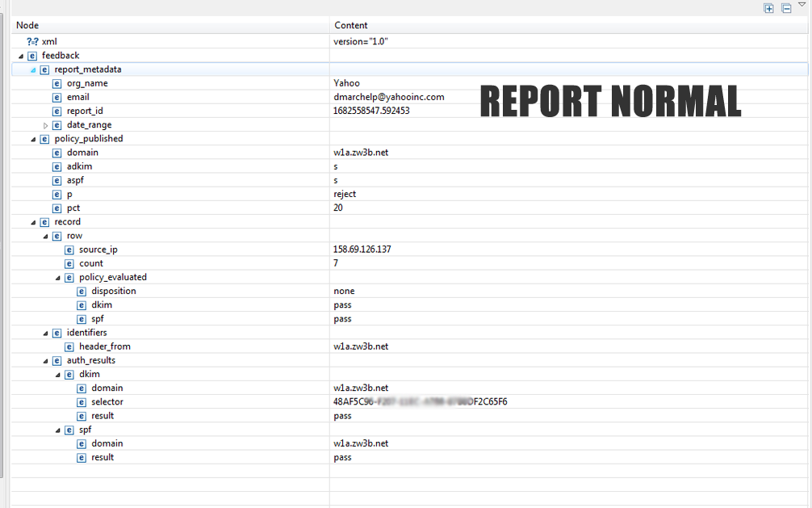Expand the date_range node
Image resolution: width=812 pixels, height=508 pixels.
coord(46,125)
